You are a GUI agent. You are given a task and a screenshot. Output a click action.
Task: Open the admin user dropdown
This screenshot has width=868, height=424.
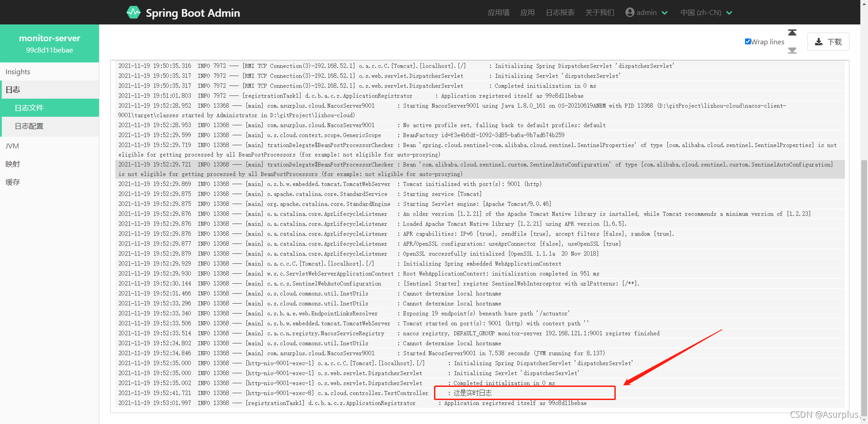click(646, 12)
